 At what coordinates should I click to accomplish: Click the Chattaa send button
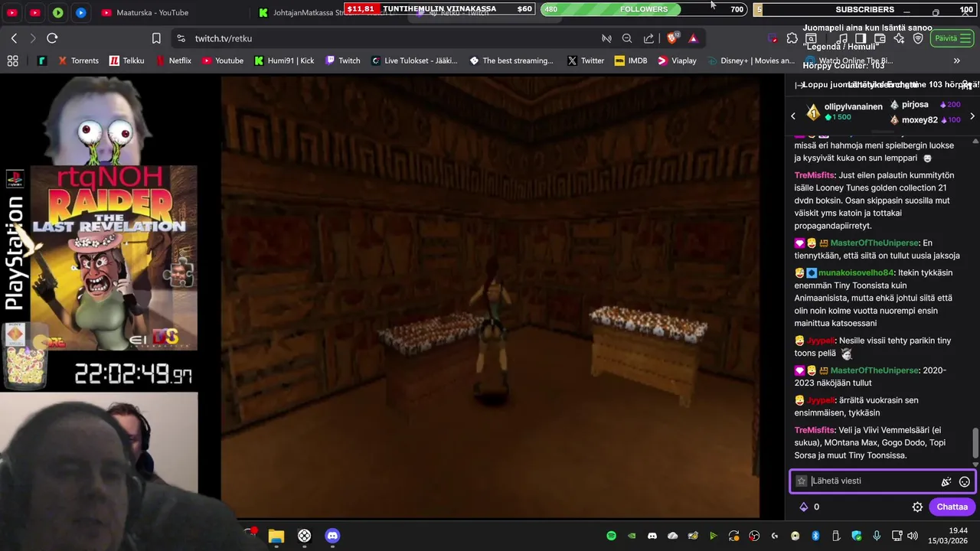pos(952,507)
